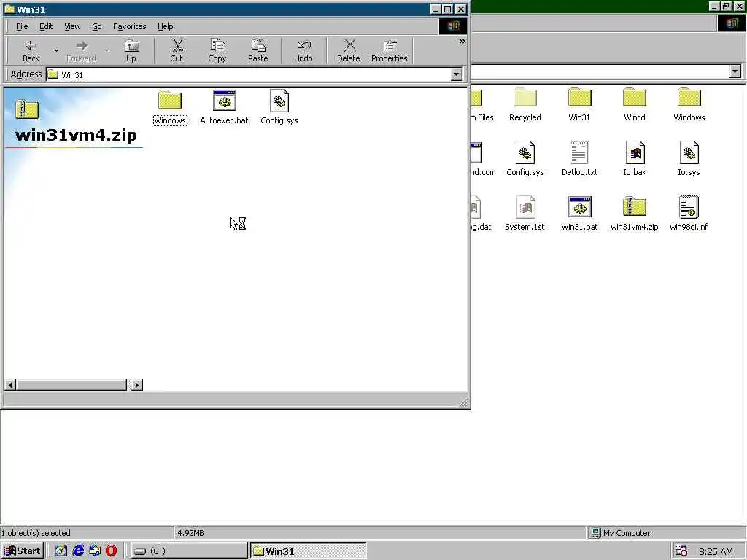Select the Win31.bat file

point(580,214)
